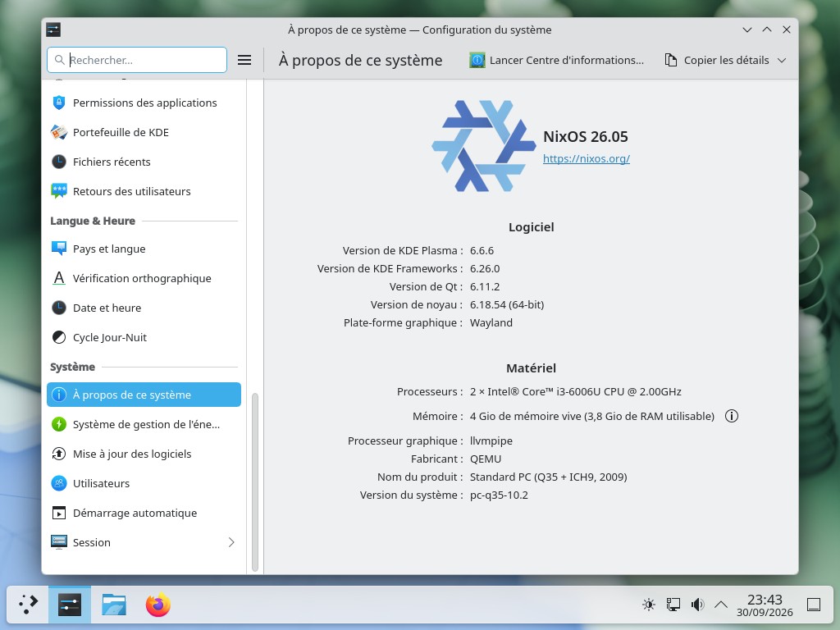This screenshot has width=840, height=630.
Task: Click kernel version 6.18.54 (64-bit)
Action: [x=507, y=305]
